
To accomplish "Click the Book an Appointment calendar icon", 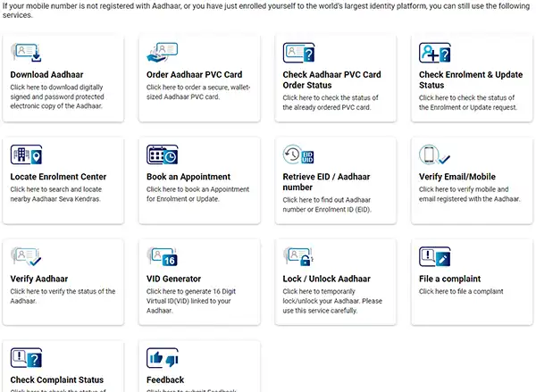I will [163, 154].
